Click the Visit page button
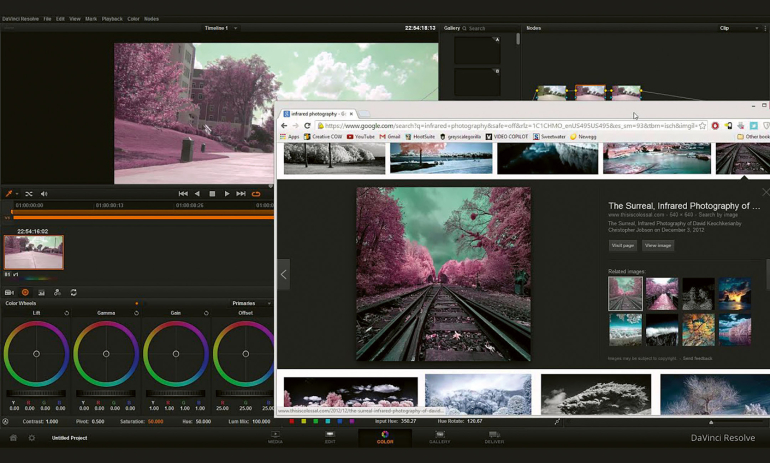Image resolution: width=770 pixels, height=463 pixels. tap(622, 245)
